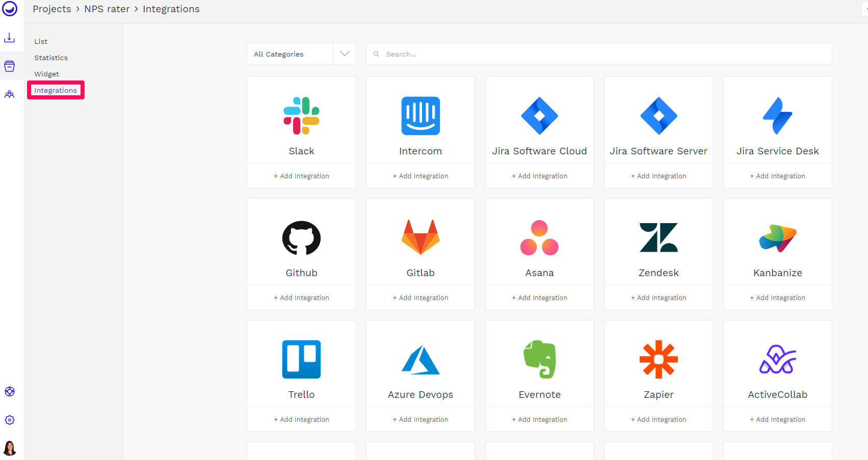Click the Azure Devops logo
The width and height of the screenshot is (868, 460).
click(420, 360)
